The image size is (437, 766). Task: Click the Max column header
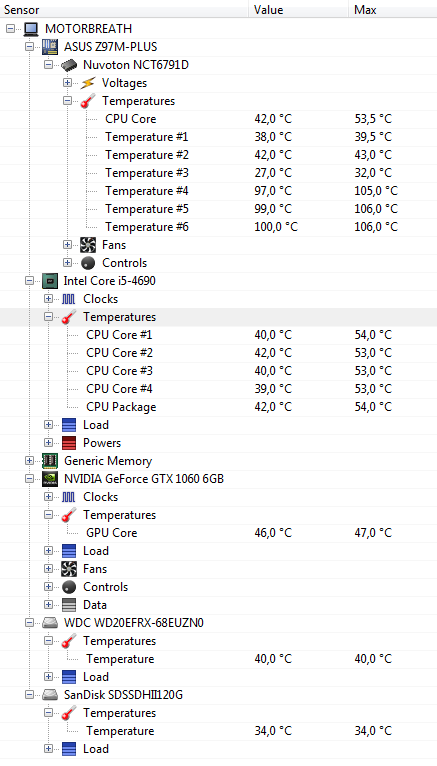coord(393,10)
